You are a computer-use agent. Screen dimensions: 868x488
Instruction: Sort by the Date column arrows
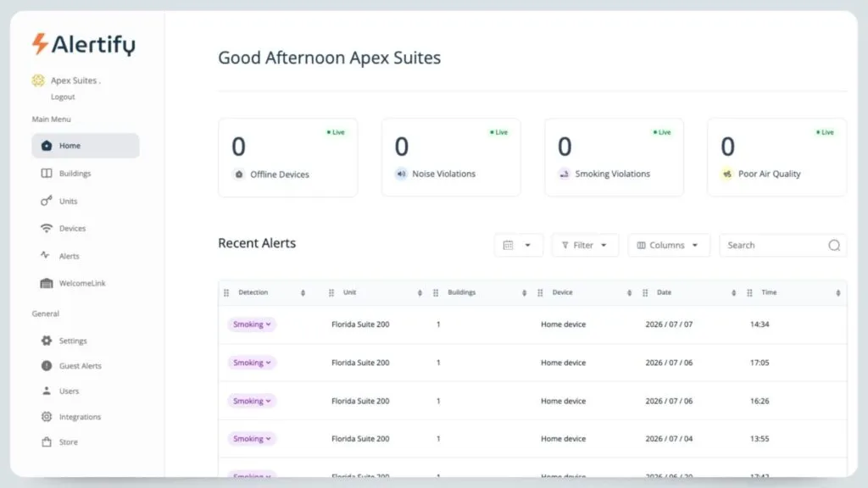733,292
